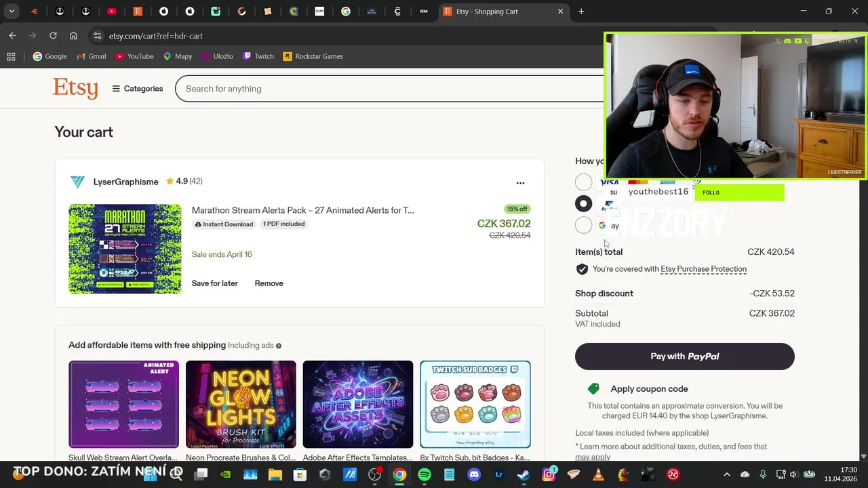Open the Rockstar Games bookmark
This screenshot has height=488, width=868.
(313, 56)
